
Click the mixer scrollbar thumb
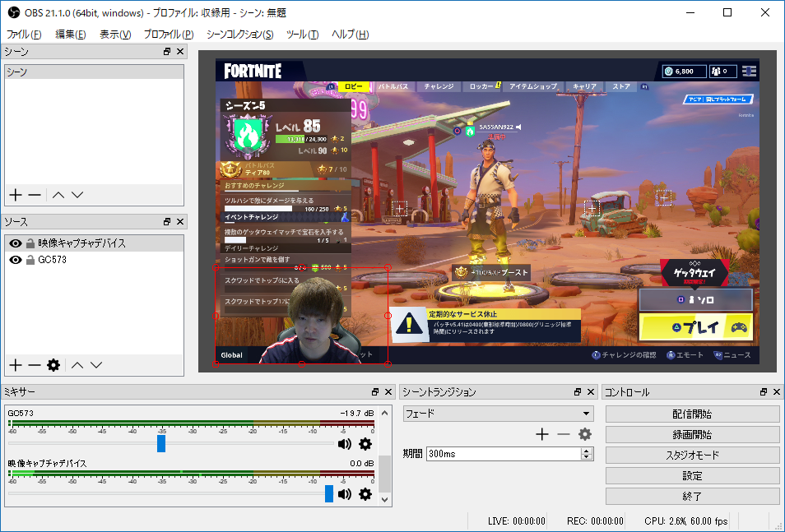coord(384,474)
